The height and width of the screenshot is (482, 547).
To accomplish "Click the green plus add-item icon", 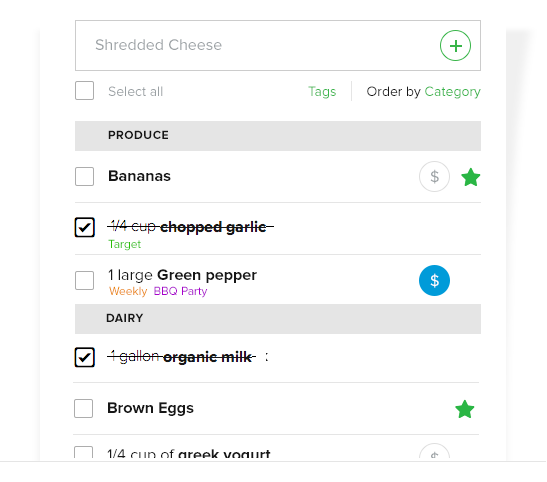I will coord(455,45).
